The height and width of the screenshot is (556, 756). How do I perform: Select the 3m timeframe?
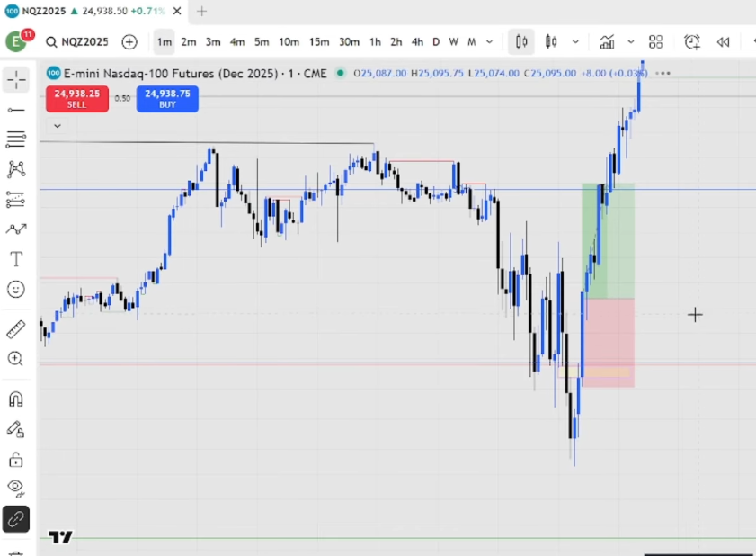pos(213,42)
